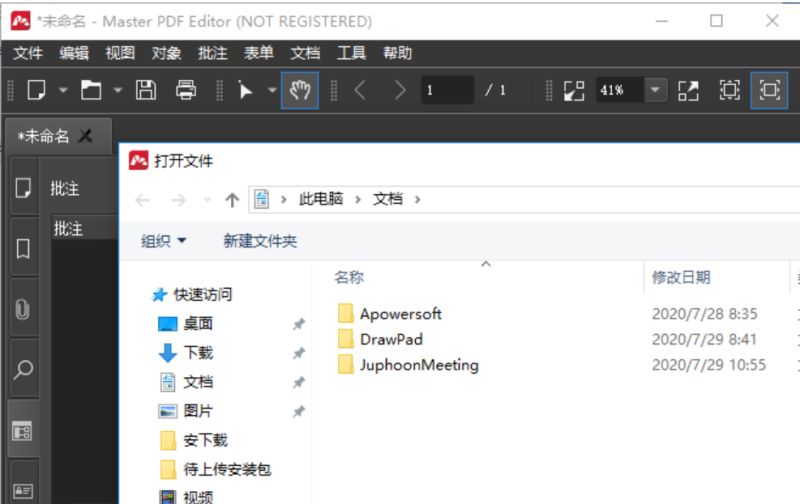Select the Hand pan tool
The image size is (800, 504).
click(300, 90)
